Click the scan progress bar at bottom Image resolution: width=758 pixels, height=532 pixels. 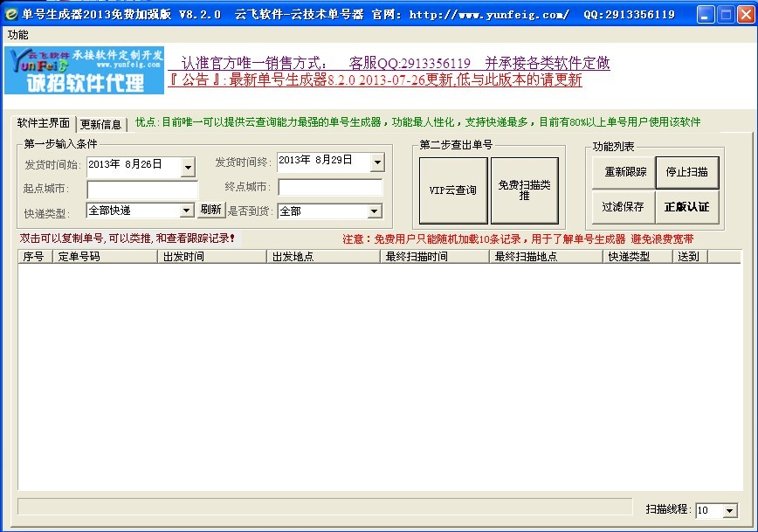[325, 507]
